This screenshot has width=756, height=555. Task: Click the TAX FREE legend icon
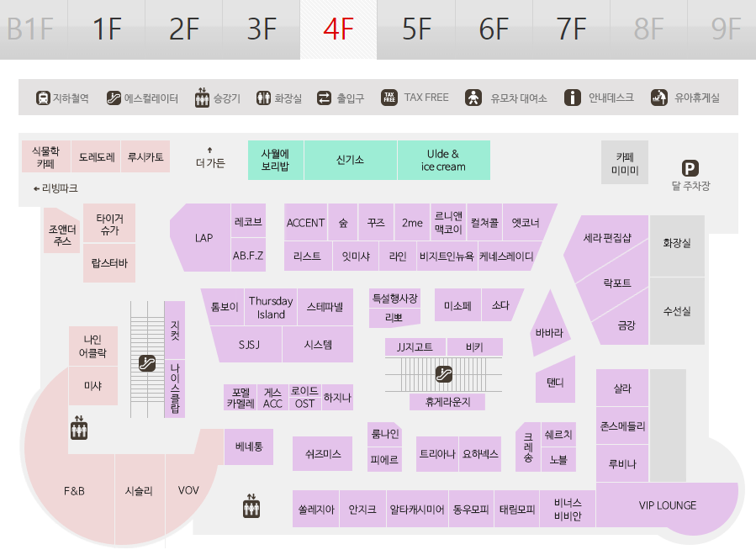[x=389, y=98]
